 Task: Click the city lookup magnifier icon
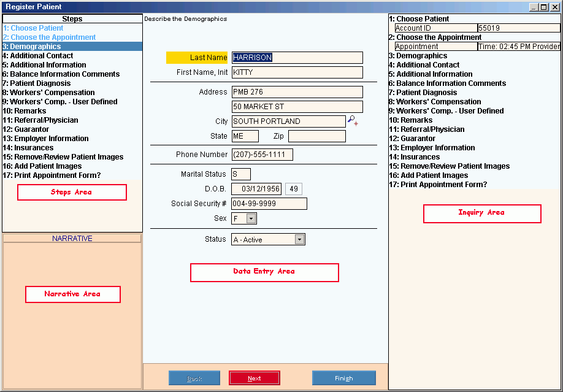(x=352, y=121)
